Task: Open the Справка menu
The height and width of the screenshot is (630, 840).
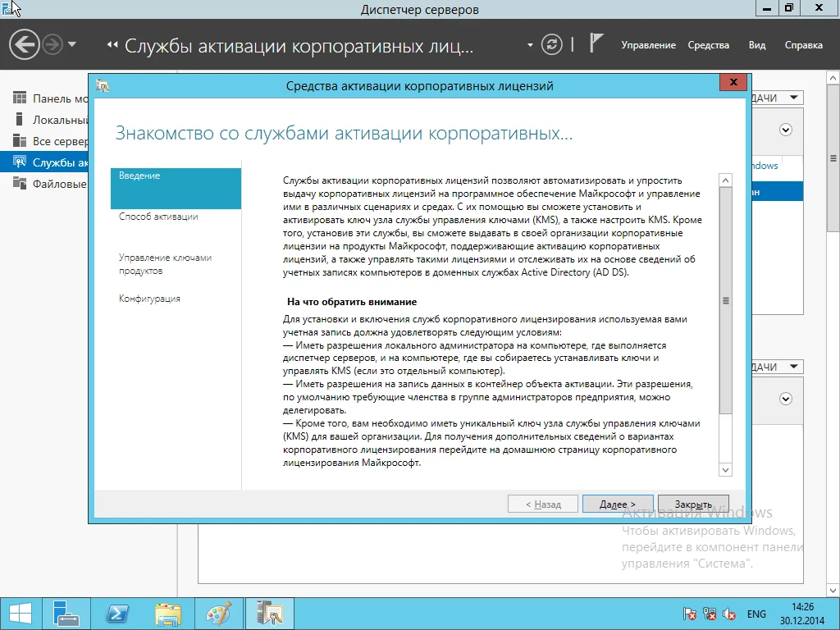Action: point(804,45)
